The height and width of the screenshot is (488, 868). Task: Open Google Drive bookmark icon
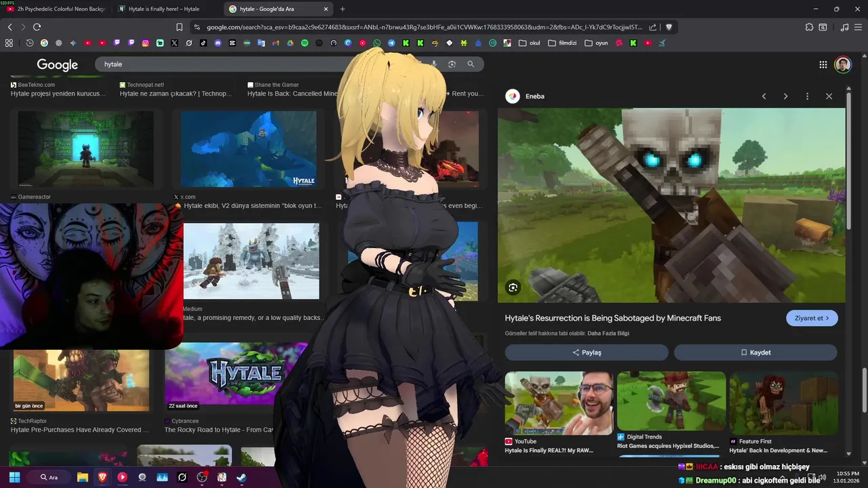pos(290,43)
